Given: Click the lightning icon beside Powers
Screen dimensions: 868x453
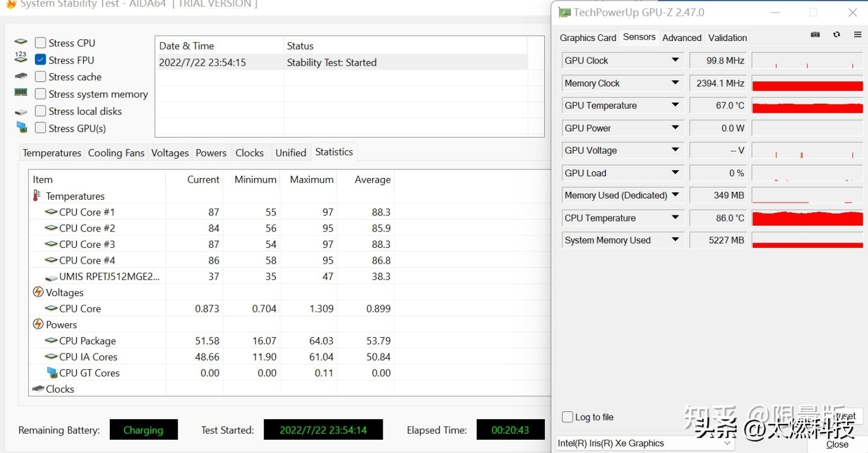Looking at the screenshot, I should pos(37,325).
